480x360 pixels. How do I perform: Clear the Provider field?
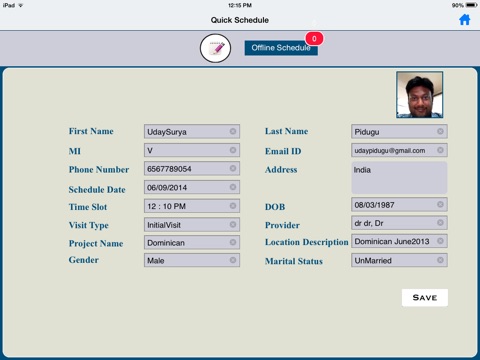[440, 222]
